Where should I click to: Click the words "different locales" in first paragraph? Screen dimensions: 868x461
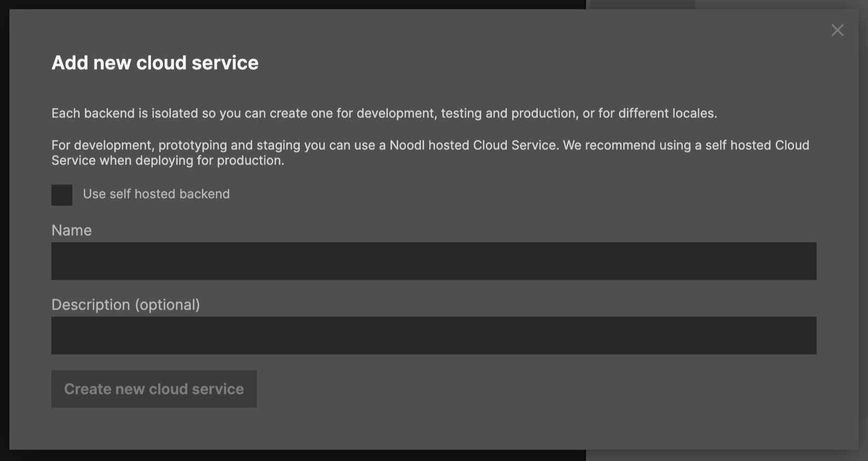point(667,114)
